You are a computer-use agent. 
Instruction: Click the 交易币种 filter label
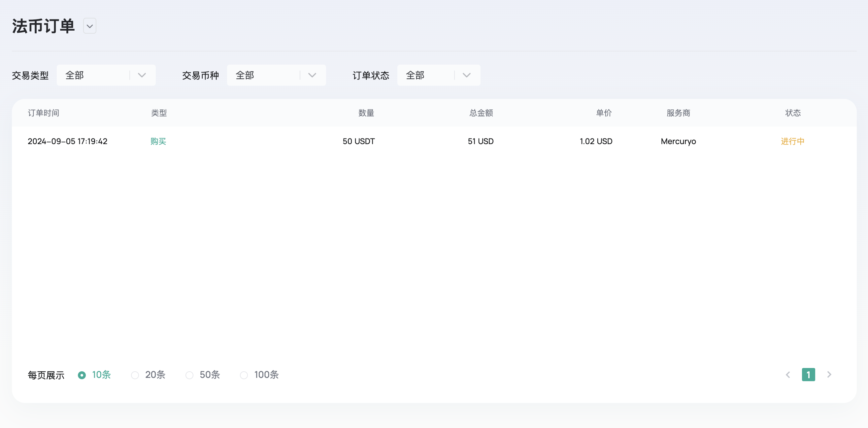point(200,75)
